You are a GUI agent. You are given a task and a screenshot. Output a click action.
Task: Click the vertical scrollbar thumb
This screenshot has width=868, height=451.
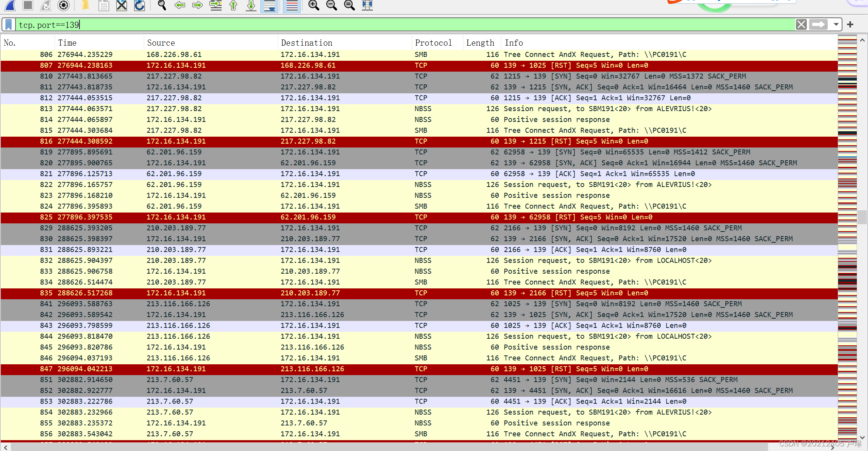pyautogui.click(x=862, y=217)
